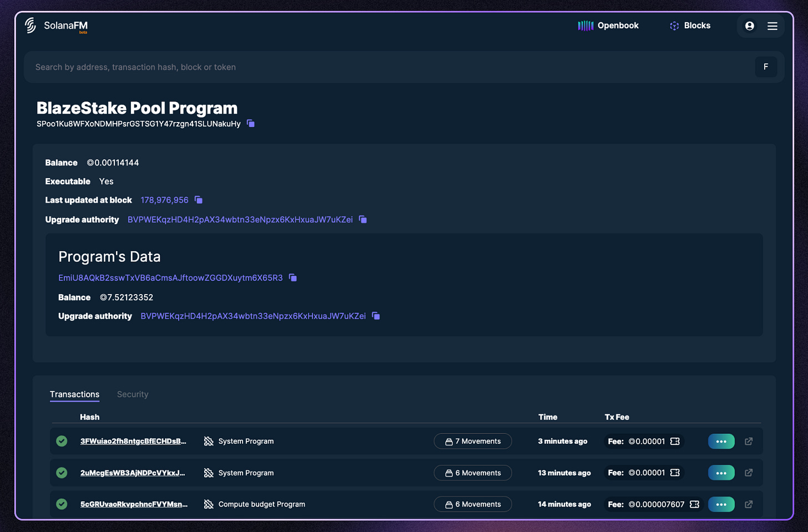808x532 pixels.
Task: Click program icon beside 3FWuiao System Program
Action: pyautogui.click(x=209, y=441)
